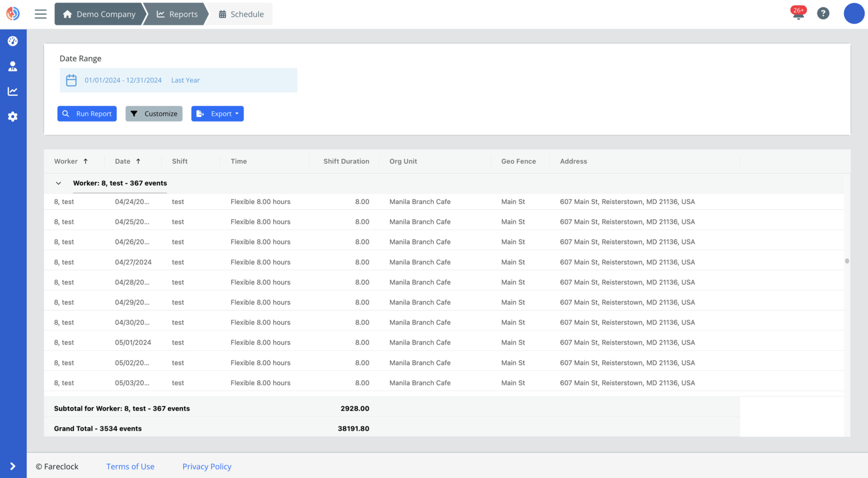Screen dimensions: 868x478
Task: Click the calendar icon in Date Range
Action: (x=71, y=80)
